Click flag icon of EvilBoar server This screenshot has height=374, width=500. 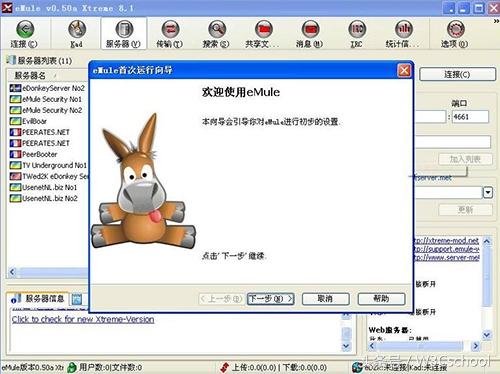point(15,121)
